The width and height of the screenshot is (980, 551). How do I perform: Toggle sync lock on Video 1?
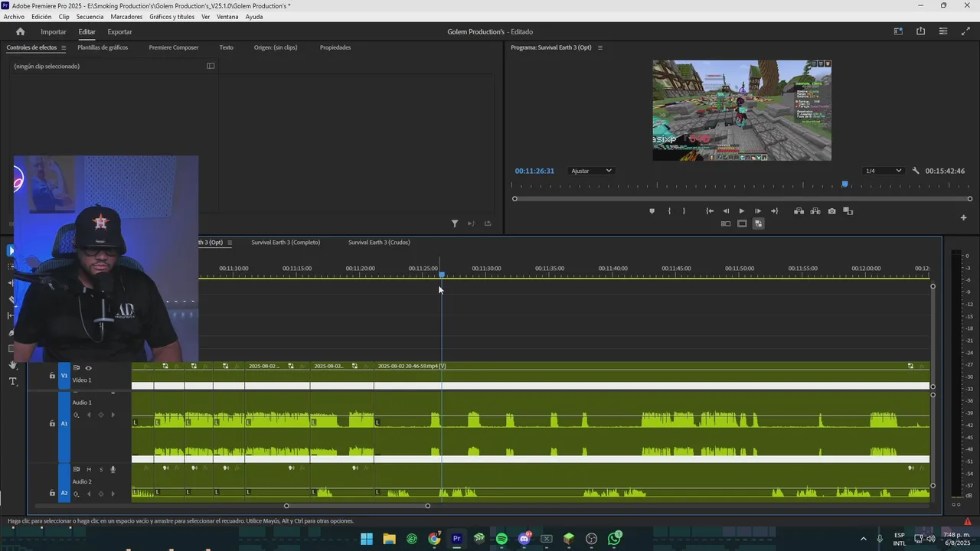click(76, 368)
